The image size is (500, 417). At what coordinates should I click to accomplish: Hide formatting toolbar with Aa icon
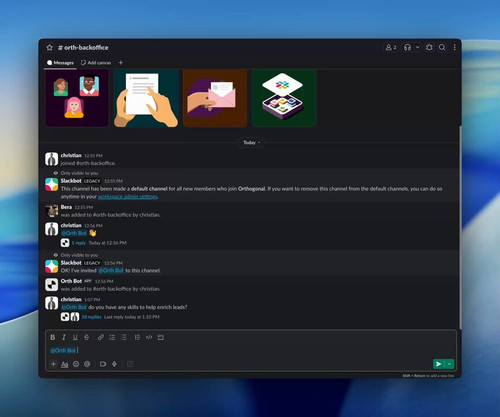(x=65, y=364)
